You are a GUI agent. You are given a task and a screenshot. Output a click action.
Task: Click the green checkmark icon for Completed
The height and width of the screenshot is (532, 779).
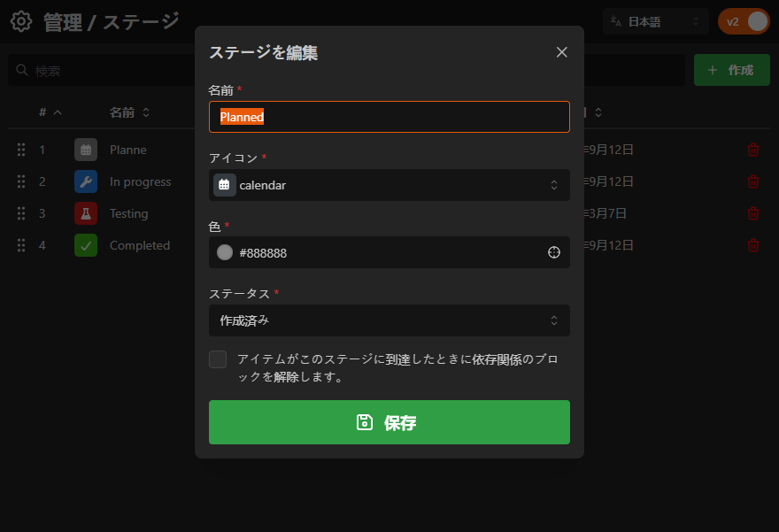point(86,245)
